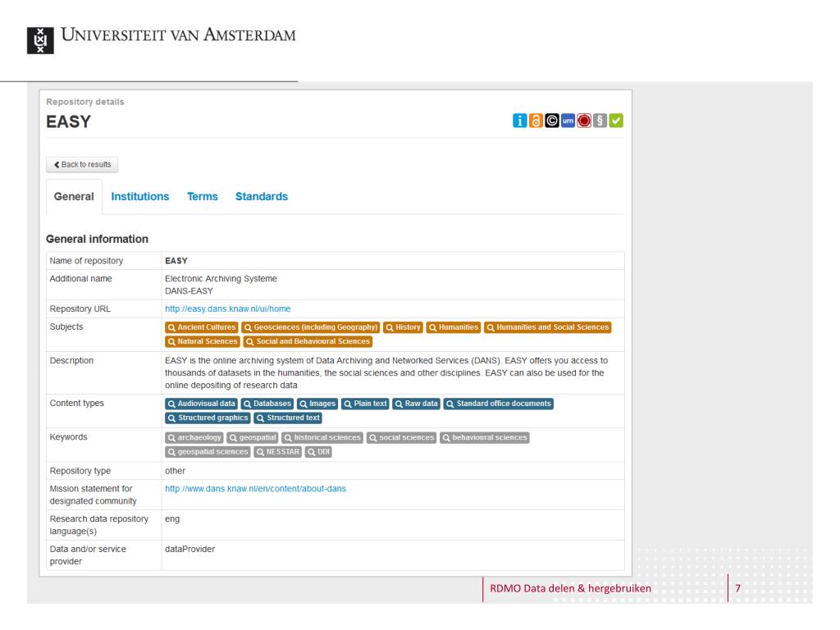Choose the Raw data content type tag
The width and height of the screenshot is (840, 630).
click(x=416, y=404)
